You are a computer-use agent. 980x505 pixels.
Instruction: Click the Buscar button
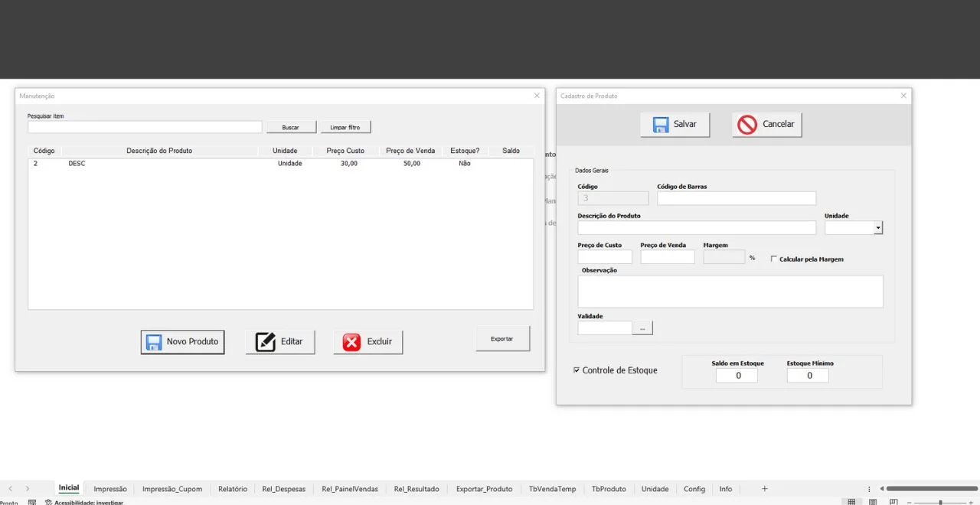291,127
